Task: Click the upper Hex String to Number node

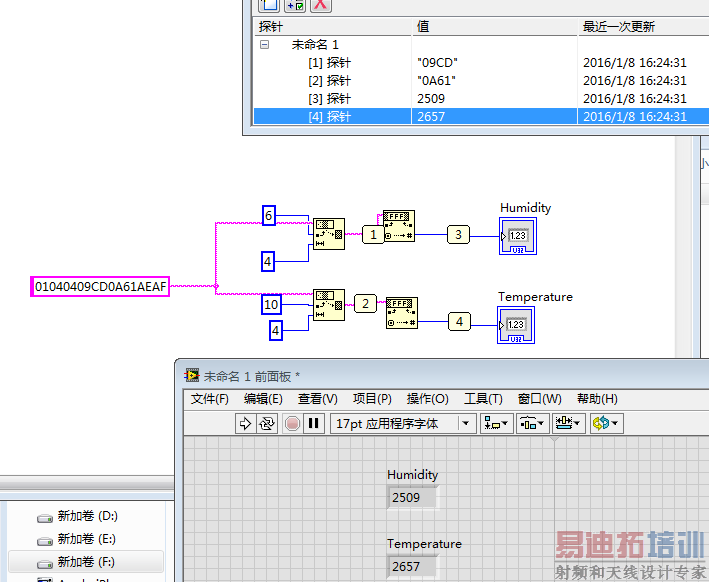Action: coord(399,226)
